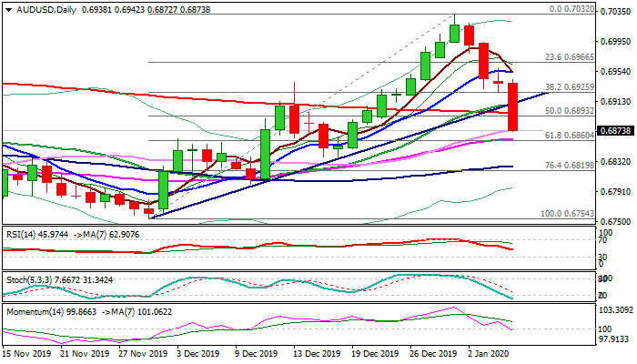Click the 0.70350 price scale value
The height and width of the screenshot is (364, 637).
click(x=615, y=12)
